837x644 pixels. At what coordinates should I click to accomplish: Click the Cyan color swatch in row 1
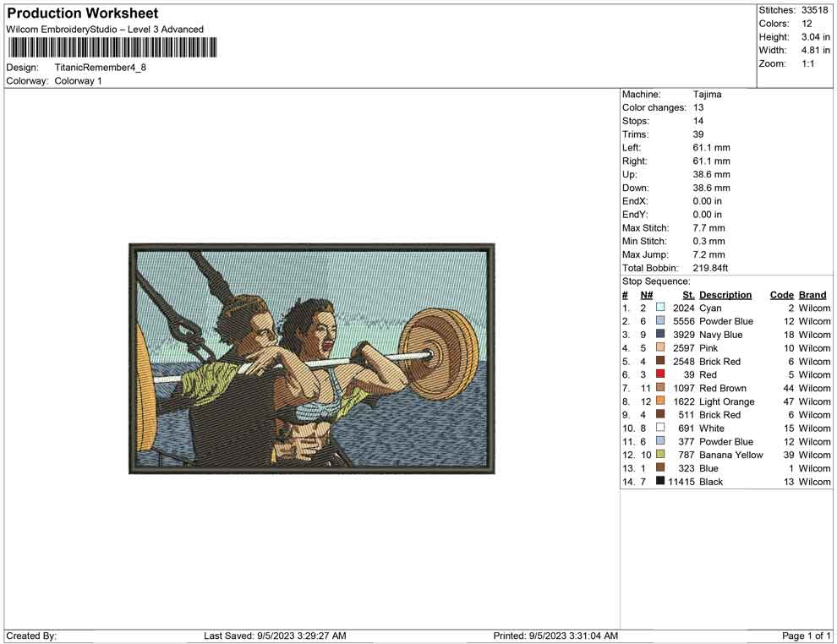pyautogui.click(x=660, y=308)
